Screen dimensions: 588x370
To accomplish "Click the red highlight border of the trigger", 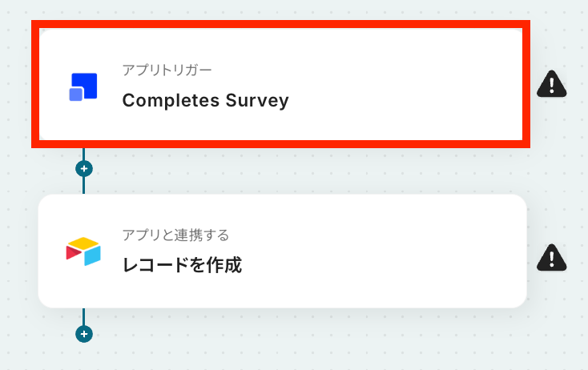I will point(280,25).
